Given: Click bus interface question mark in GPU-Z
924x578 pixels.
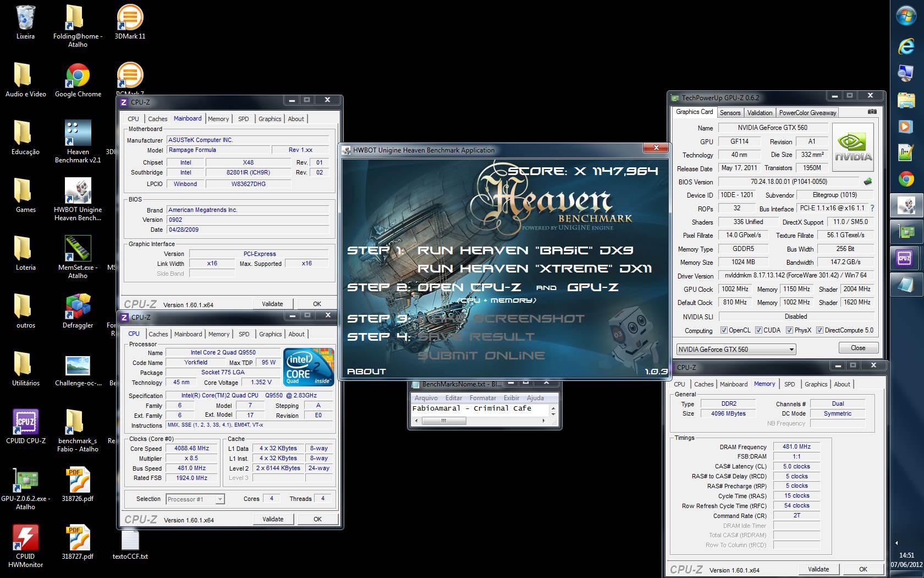Looking at the screenshot, I should pyautogui.click(x=872, y=208).
